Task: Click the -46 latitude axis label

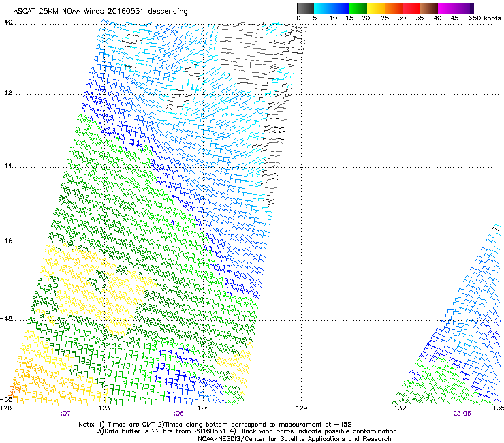Action: pyautogui.click(x=6, y=241)
